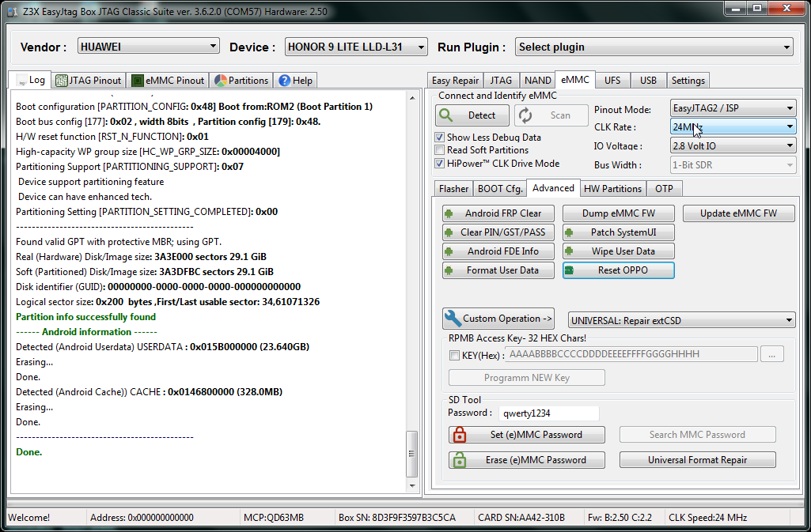Screen dimensions: 811x532
Task: Click the SD Tool password input field
Action: click(x=548, y=413)
